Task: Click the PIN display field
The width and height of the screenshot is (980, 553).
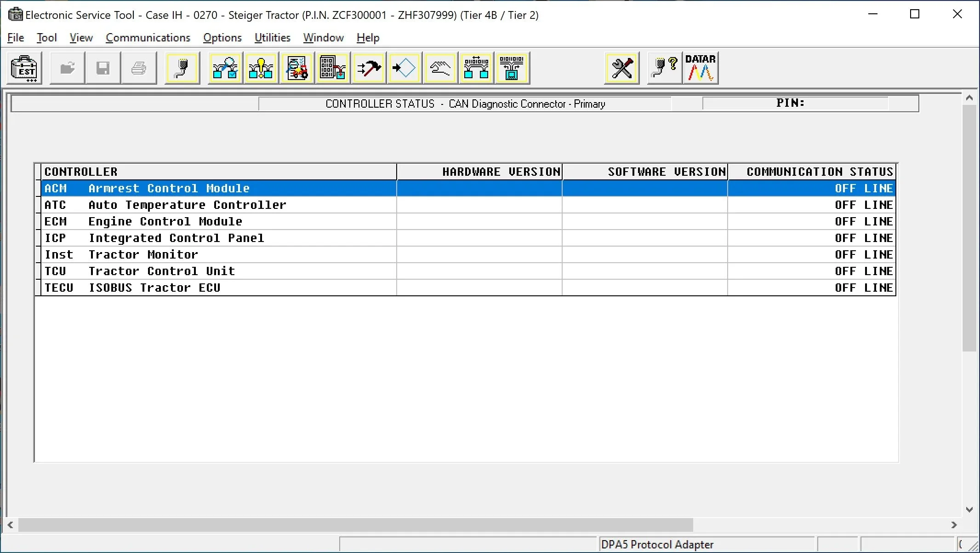Action: click(809, 103)
